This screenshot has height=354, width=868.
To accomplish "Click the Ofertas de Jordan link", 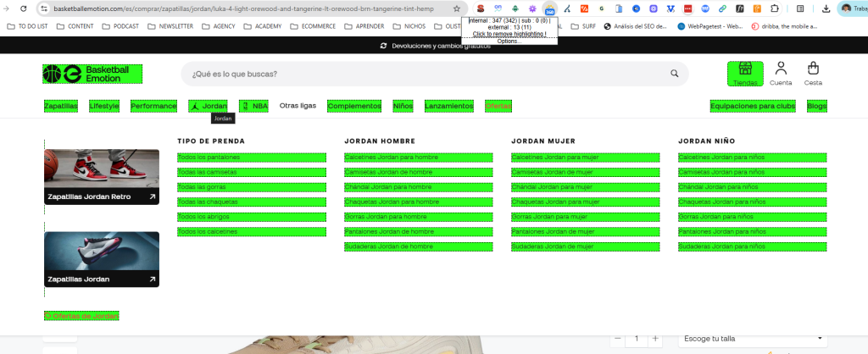I will pos(81,316).
